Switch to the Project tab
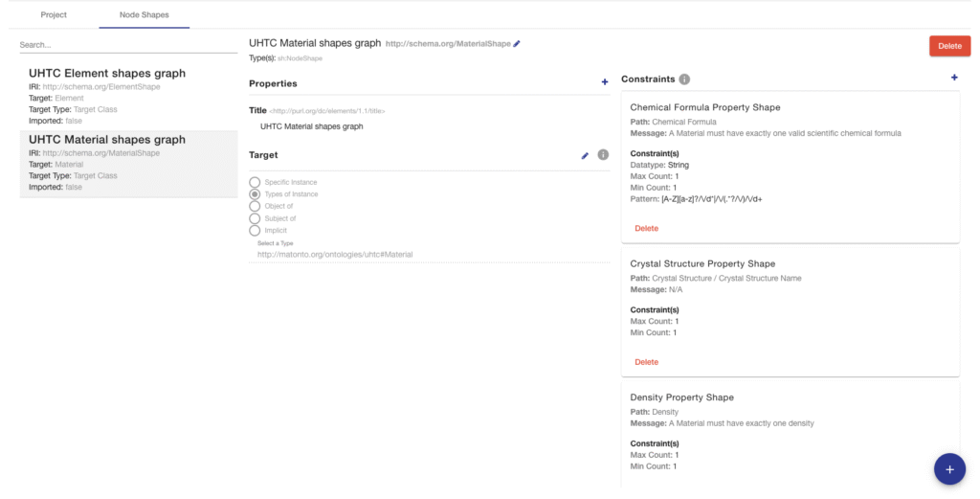The height and width of the screenshot is (499, 980). pyautogui.click(x=54, y=15)
